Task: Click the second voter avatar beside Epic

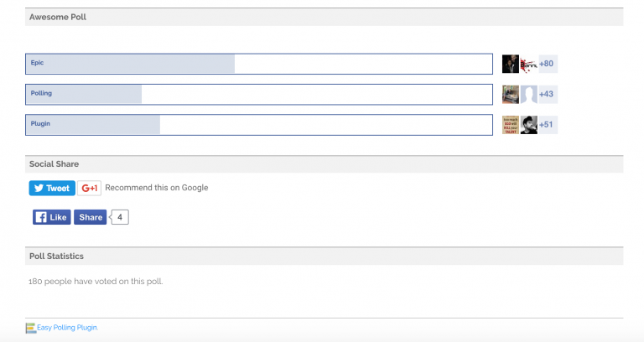Action: tap(528, 64)
